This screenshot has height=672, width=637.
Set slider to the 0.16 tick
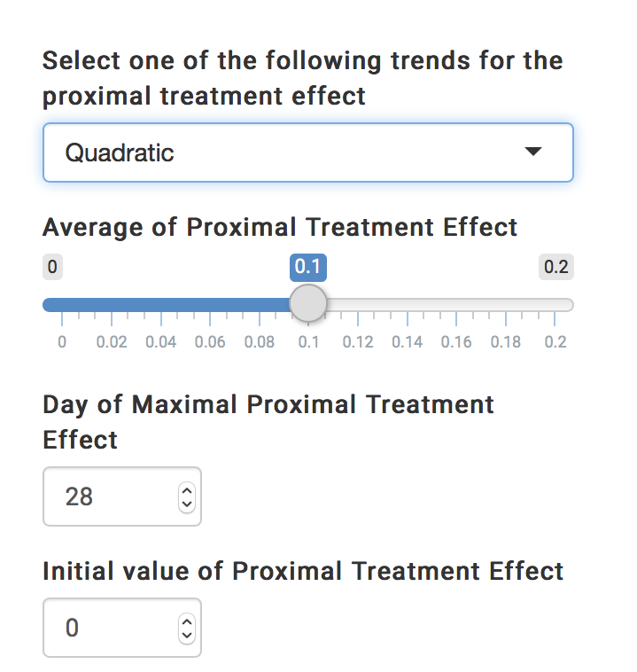pos(456,305)
